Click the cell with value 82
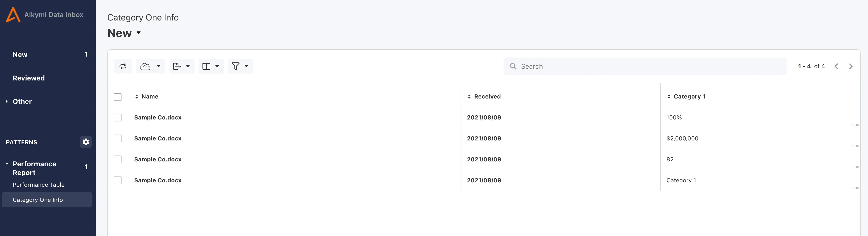 tap(760, 159)
